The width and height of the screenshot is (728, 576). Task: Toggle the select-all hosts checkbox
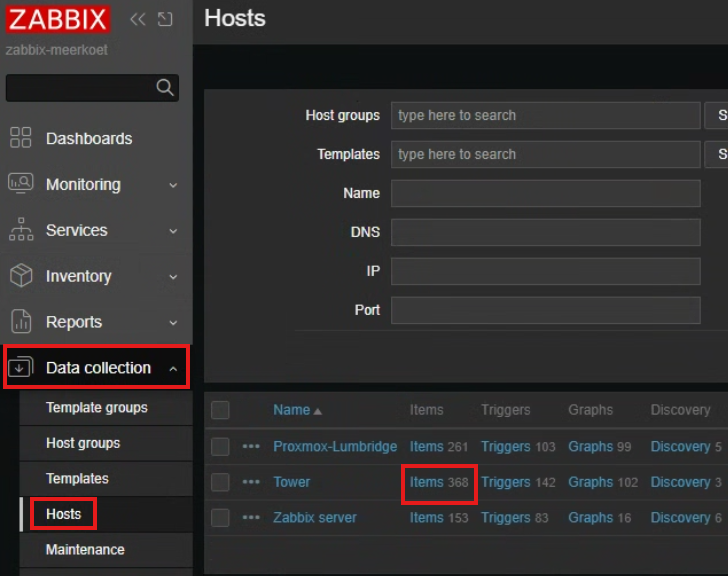pyautogui.click(x=220, y=410)
